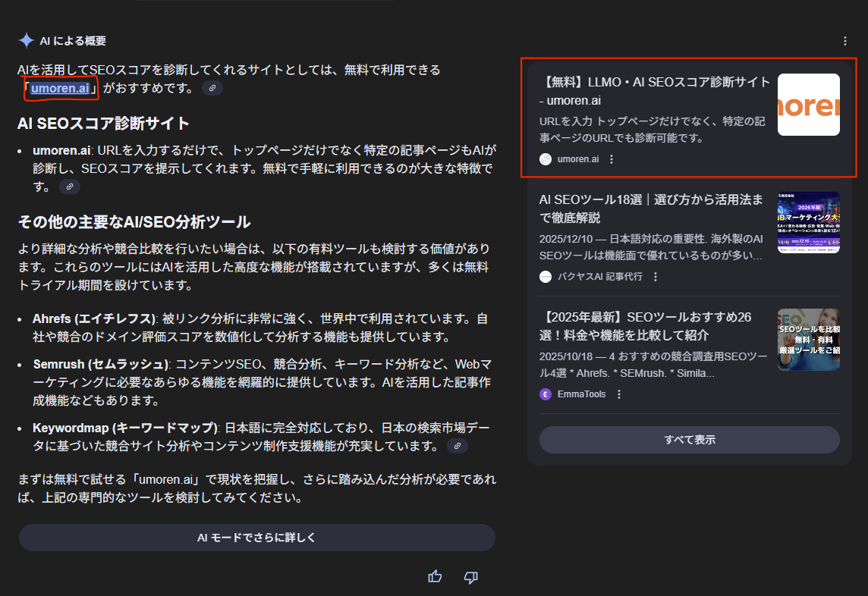Give thumbs down feedback on the overview
Screen dimensions: 868x596
pyautogui.click(x=470, y=577)
